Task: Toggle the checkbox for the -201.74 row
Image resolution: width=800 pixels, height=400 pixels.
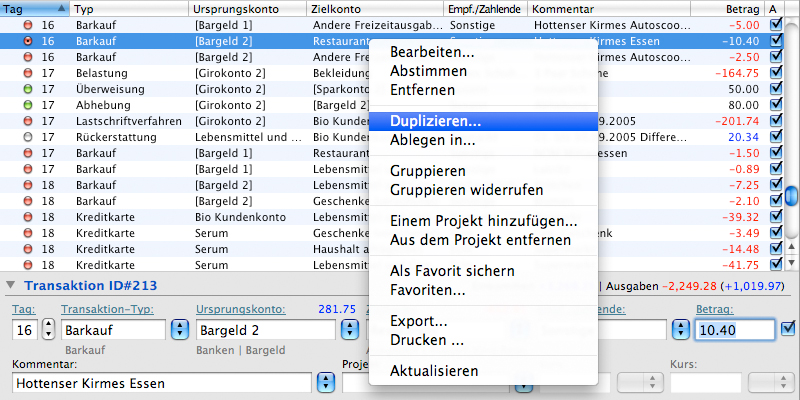Action: (x=776, y=120)
